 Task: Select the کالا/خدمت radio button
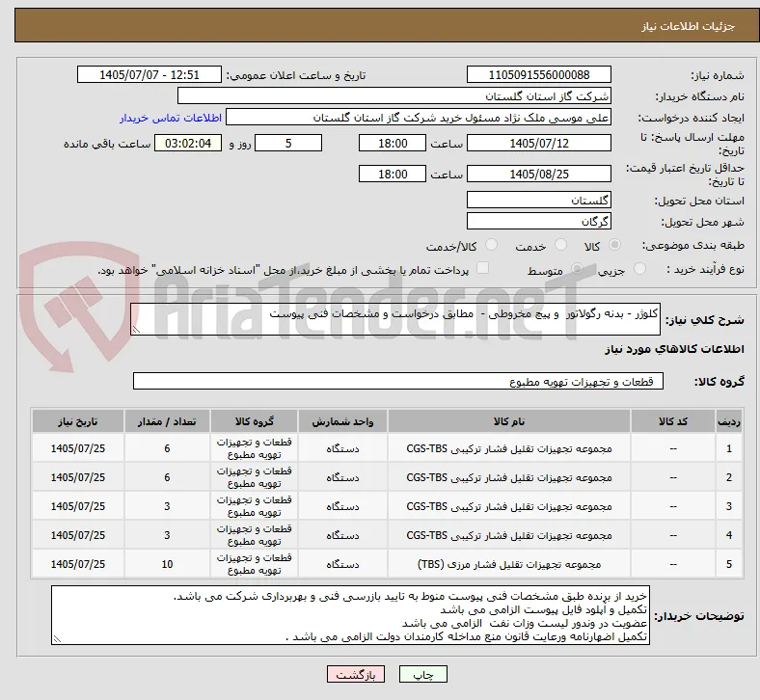pyautogui.click(x=492, y=245)
